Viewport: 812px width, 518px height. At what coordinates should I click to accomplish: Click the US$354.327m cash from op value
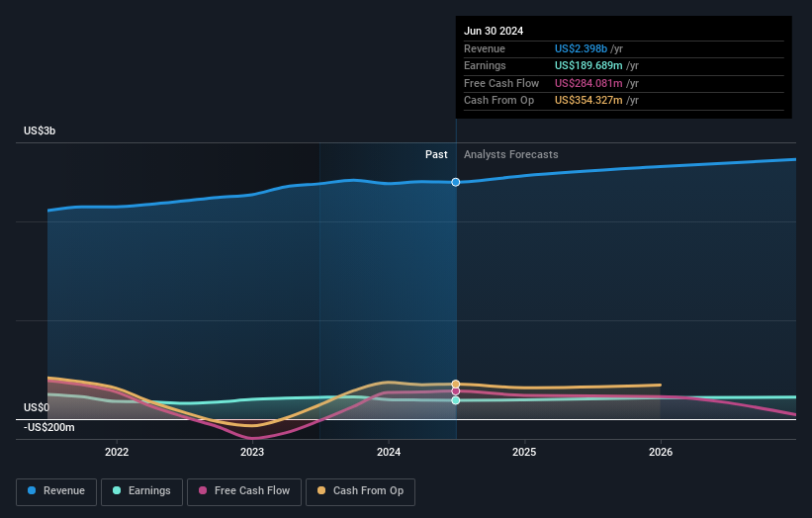click(x=588, y=101)
